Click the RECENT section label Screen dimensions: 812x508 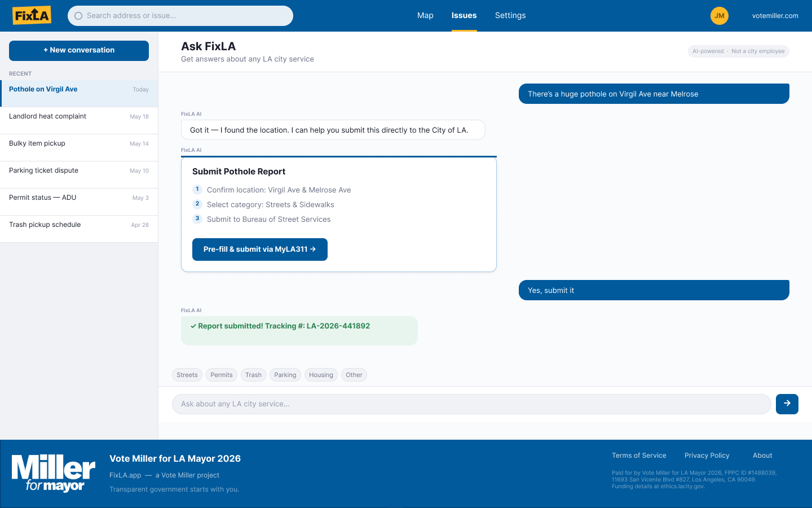(x=20, y=74)
